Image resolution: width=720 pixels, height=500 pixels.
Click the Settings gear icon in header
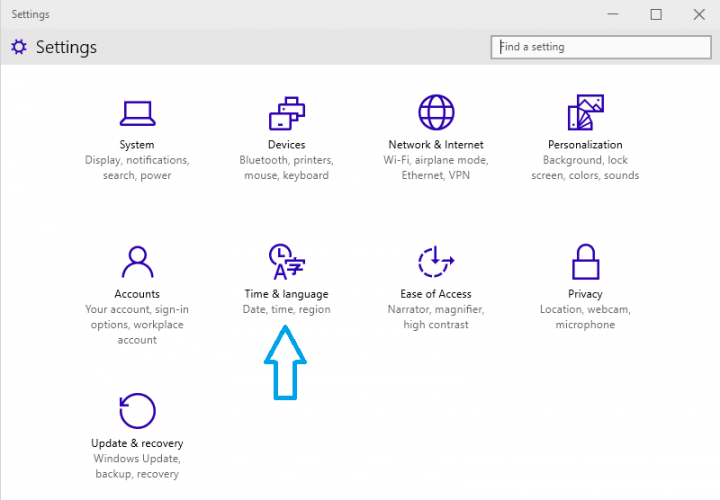click(x=19, y=47)
